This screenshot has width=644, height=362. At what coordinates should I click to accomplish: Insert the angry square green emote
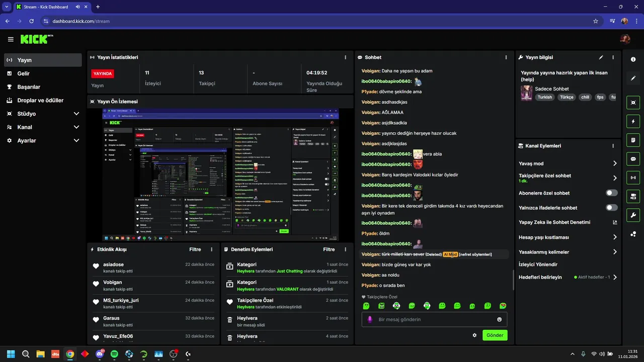381,306
